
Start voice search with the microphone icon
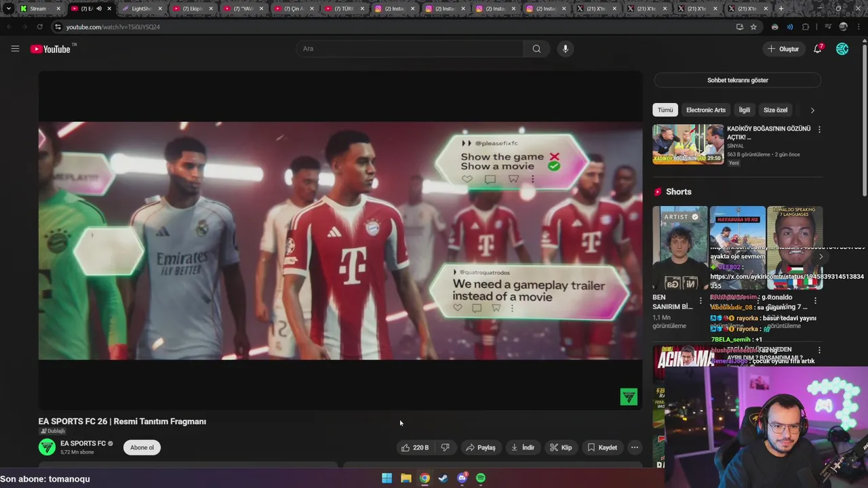[x=565, y=49]
